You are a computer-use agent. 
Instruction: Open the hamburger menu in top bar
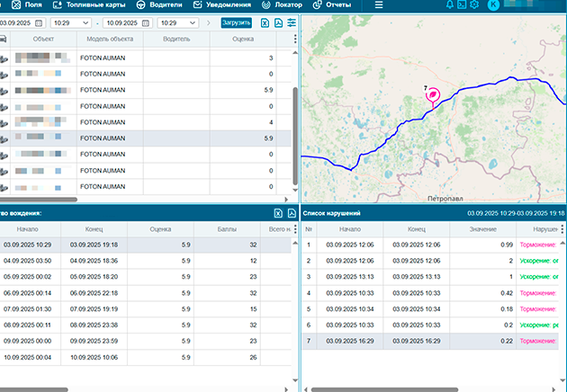tap(379, 5)
